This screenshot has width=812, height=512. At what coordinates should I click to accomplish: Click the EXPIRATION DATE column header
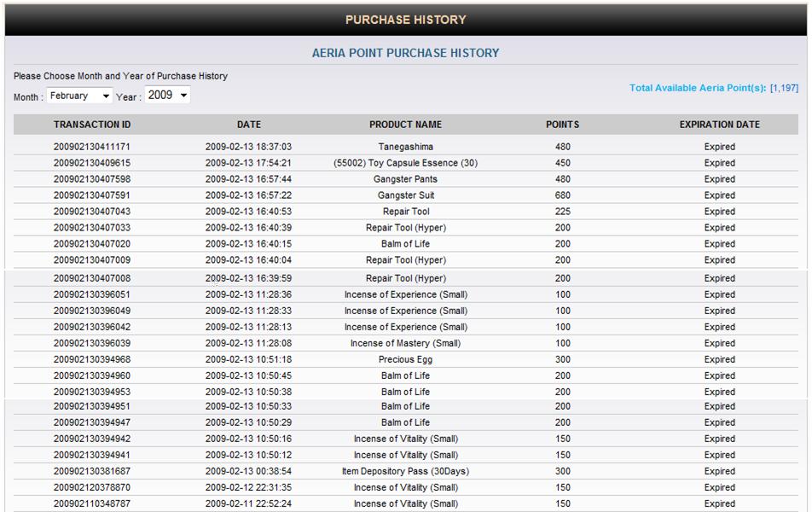[x=720, y=125]
